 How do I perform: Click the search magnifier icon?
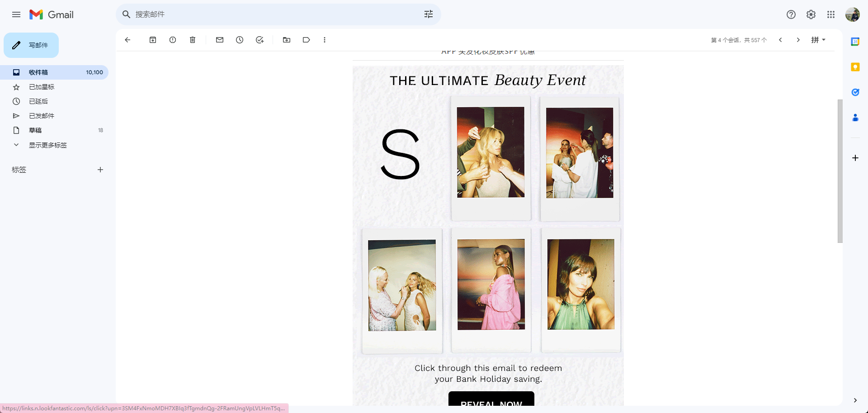pyautogui.click(x=127, y=14)
